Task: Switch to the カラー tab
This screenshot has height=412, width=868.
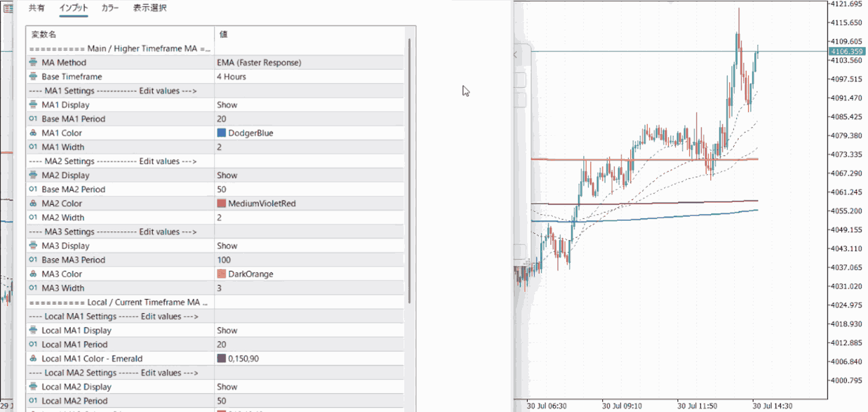Action: click(x=110, y=8)
